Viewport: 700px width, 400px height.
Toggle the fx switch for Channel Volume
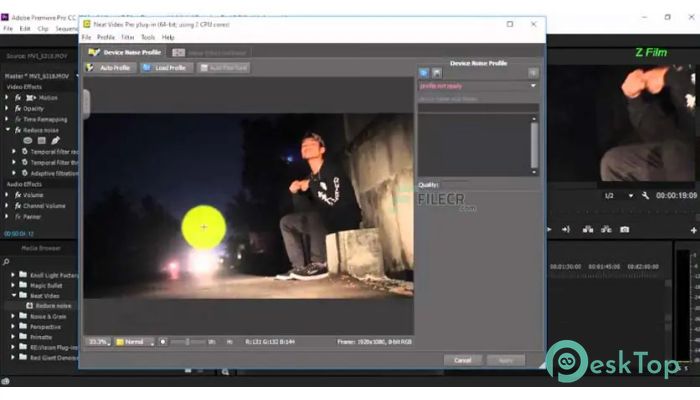(x=18, y=206)
